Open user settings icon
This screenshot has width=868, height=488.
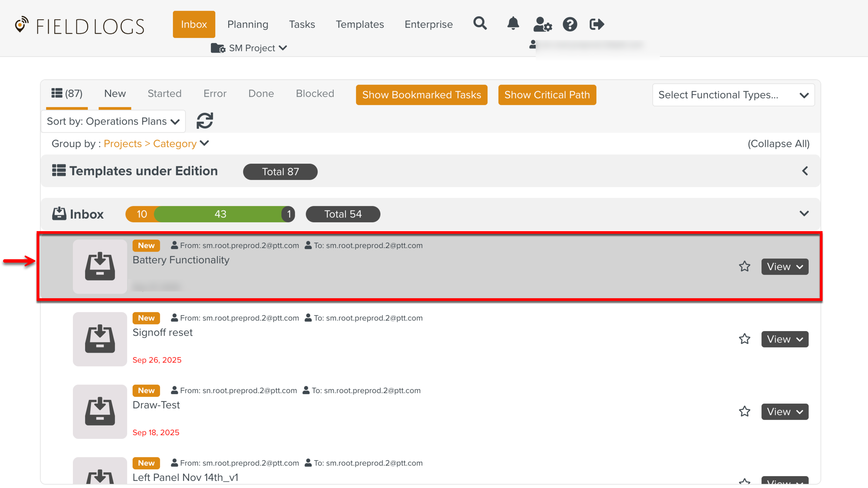pyautogui.click(x=542, y=24)
